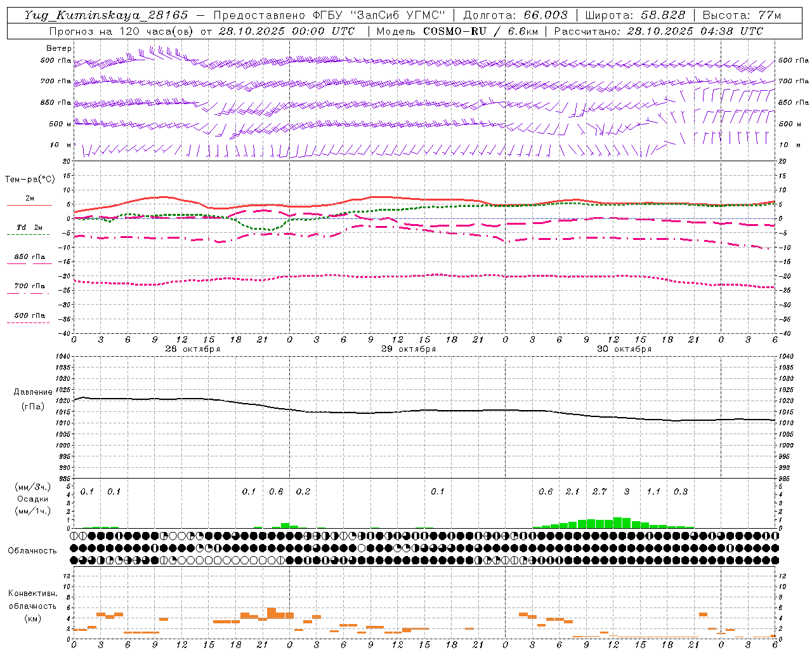Viewport: 812px width, 650px height.
Task: Click the 28 октября date label
Action: pyautogui.click(x=193, y=349)
